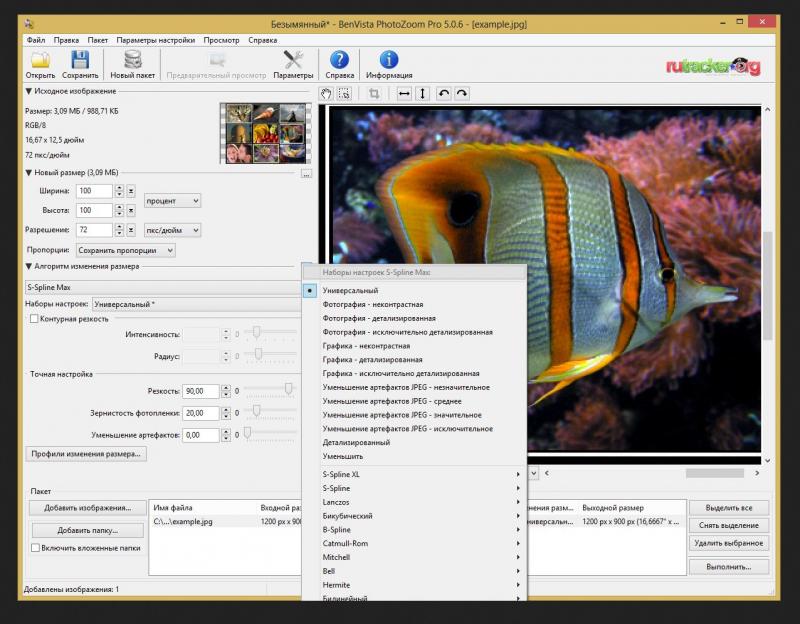This screenshot has height=624, width=800.
Task: Click the Разрешение input field
Action: click(x=94, y=230)
